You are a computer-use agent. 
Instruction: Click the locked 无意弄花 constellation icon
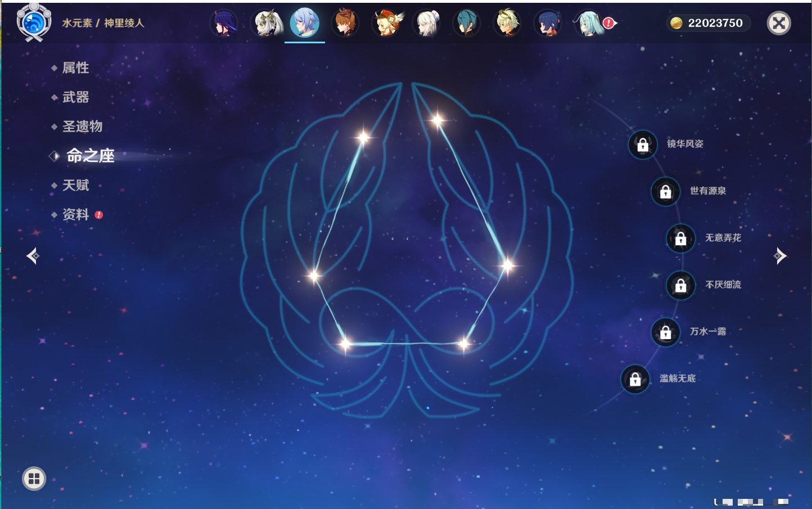point(680,238)
